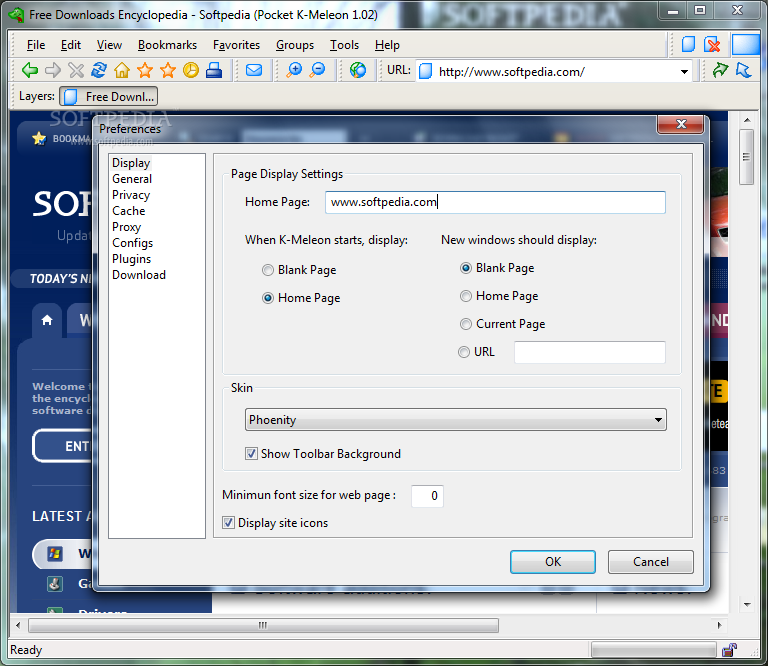This screenshot has width=768, height=666.
Task: Select Plugins preferences category
Action: pos(132,259)
